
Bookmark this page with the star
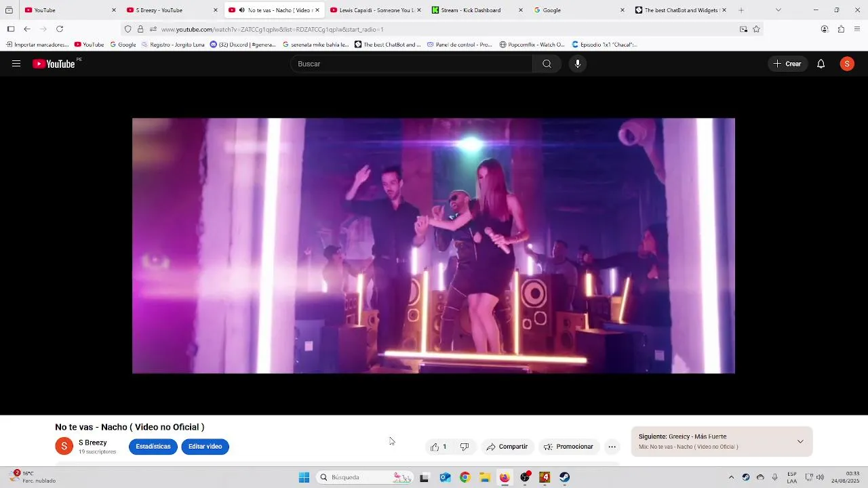pos(756,29)
